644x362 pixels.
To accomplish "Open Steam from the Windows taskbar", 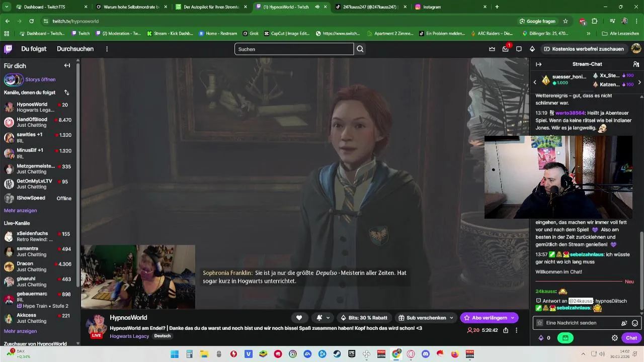I will coord(337,354).
